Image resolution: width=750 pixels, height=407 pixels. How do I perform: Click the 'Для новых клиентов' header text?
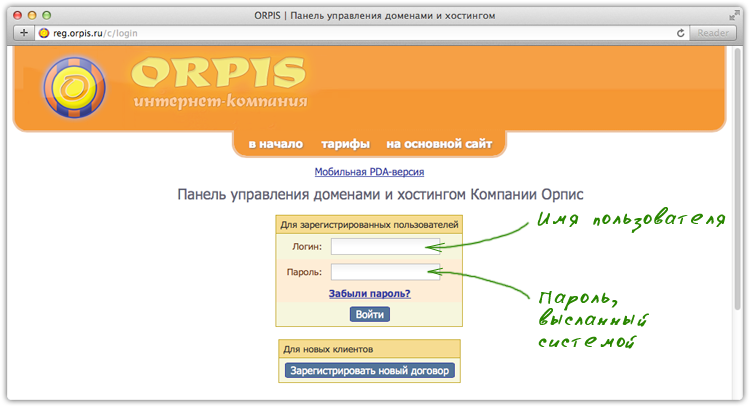coord(328,350)
